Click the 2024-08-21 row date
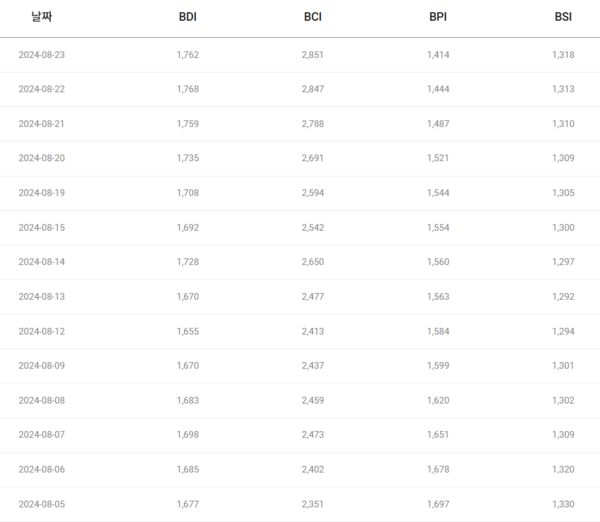Viewport: 600px width, 522px height. [x=41, y=124]
